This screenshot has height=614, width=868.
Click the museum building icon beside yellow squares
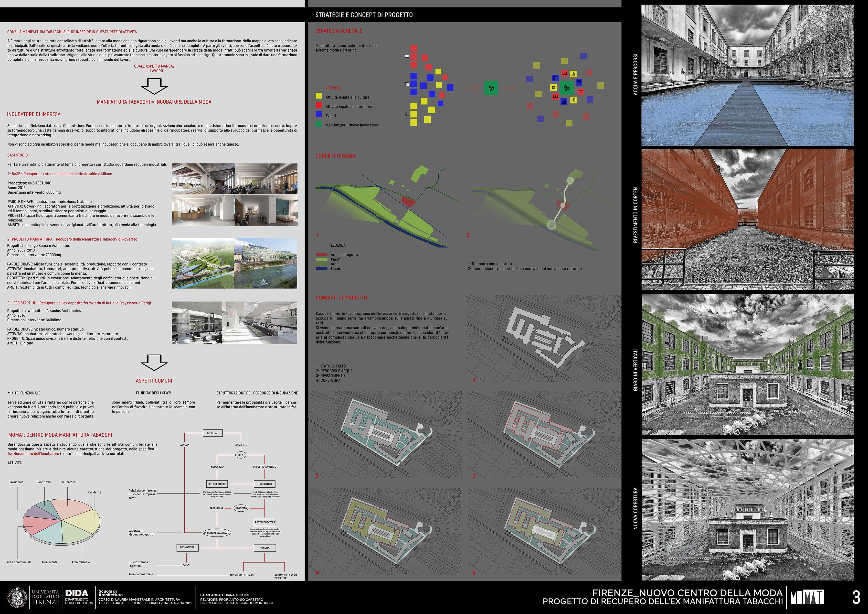click(407, 114)
